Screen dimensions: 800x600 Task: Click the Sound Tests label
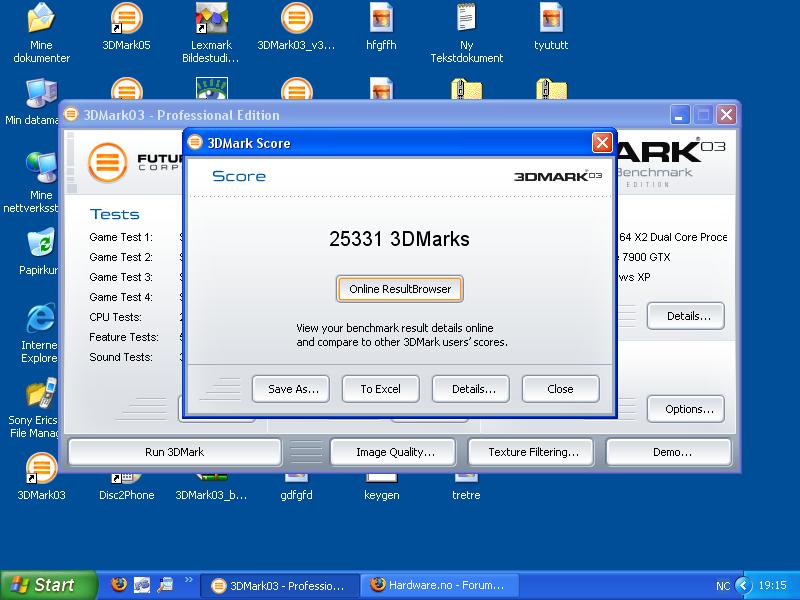coord(121,357)
